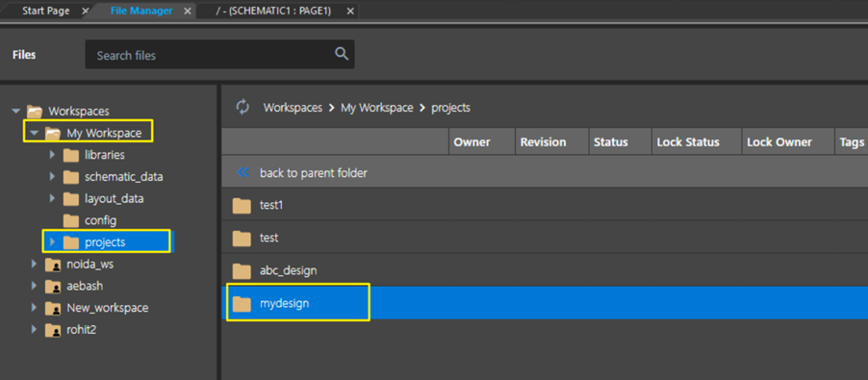Select the noida_ws workspace user icon
The width and height of the screenshot is (868, 380).
pos(52,265)
